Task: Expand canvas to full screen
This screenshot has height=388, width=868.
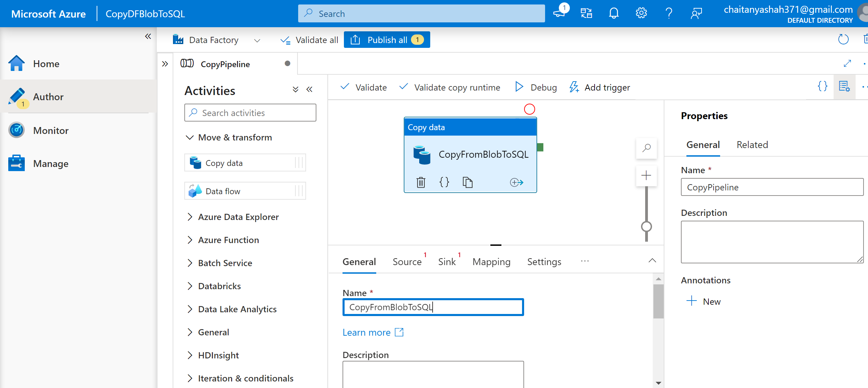Action: [x=847, y=63]
